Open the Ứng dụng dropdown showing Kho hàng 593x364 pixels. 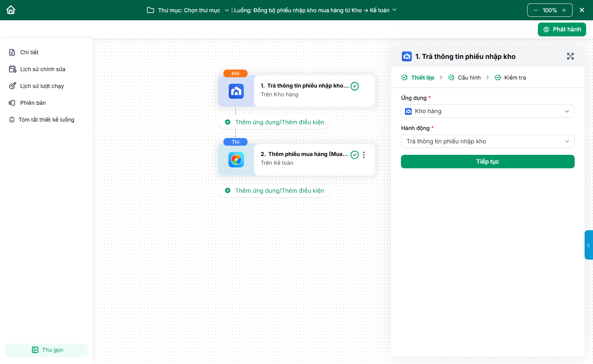click(487, 111)
